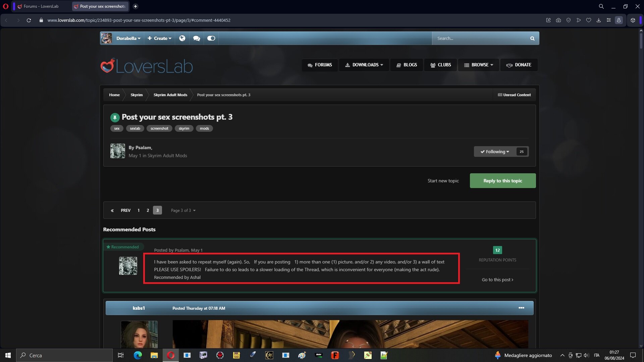Open Psalam's avatar in topic header
The image size is (644, 362).
tap(118, 151)
